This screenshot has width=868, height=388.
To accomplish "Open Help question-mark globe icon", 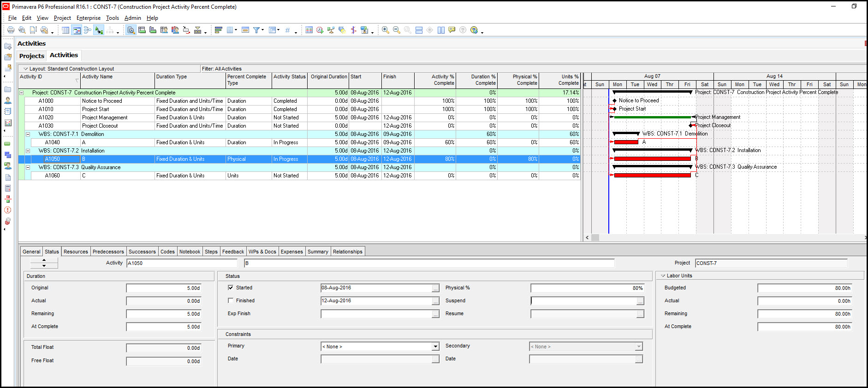I will 474,30.
